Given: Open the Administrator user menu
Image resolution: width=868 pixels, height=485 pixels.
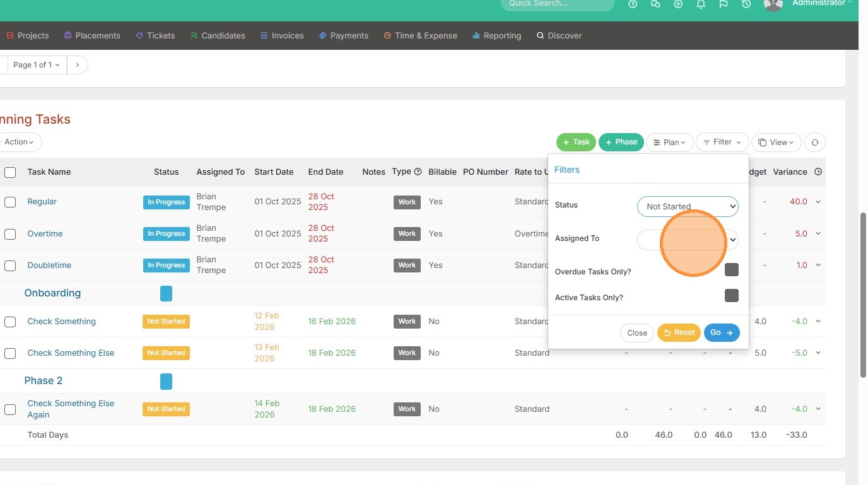Looking at the screenshot, I should (822, 3).
